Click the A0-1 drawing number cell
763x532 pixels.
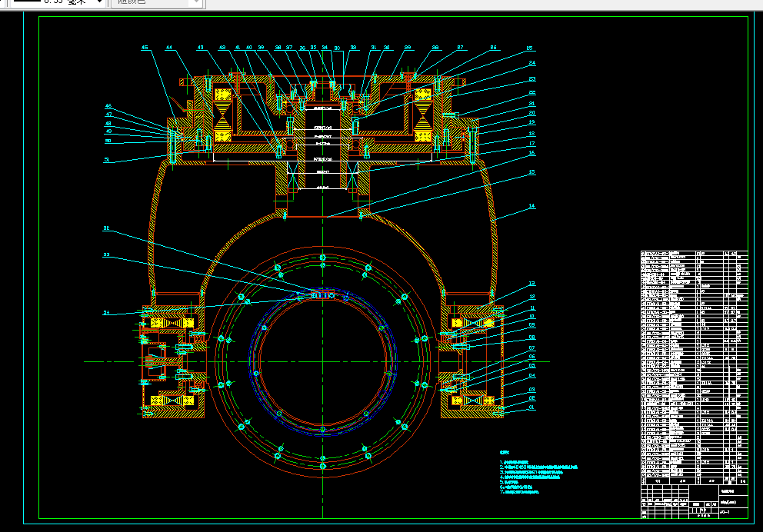733,513
